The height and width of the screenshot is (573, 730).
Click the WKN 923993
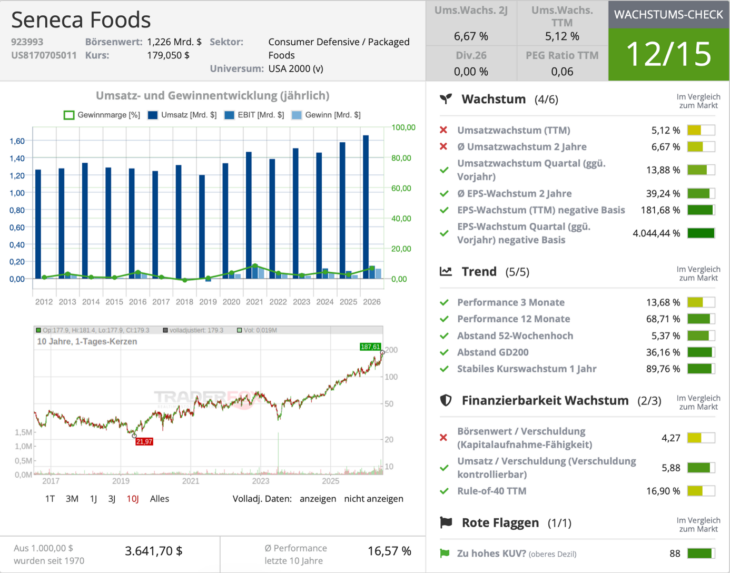tap(27, 42)
